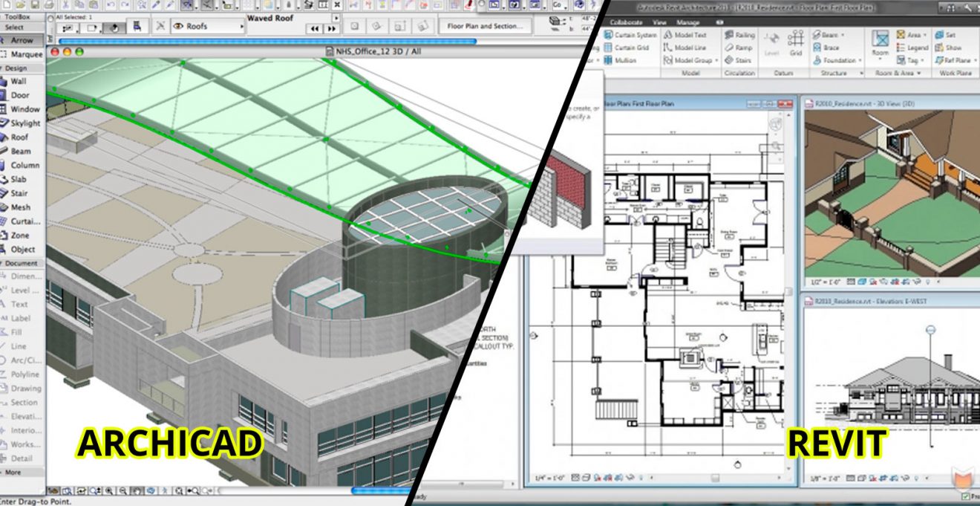Click the horizontal scrollbar under First Floor Plan

pos(716,476)
